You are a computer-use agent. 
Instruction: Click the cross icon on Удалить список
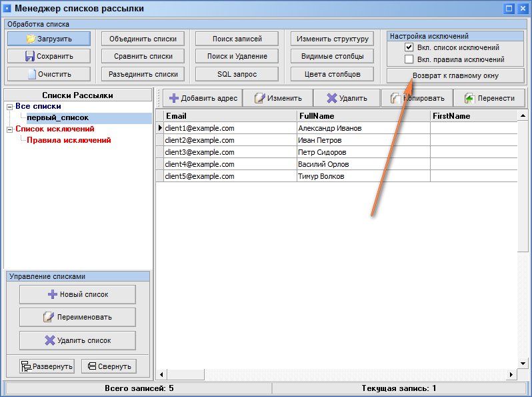[x=50, y=340]
